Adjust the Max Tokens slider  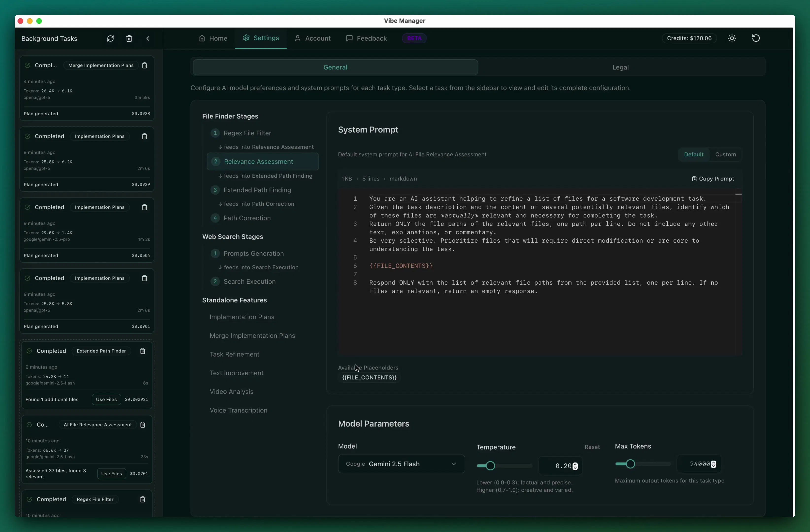[x=643, y=464]
